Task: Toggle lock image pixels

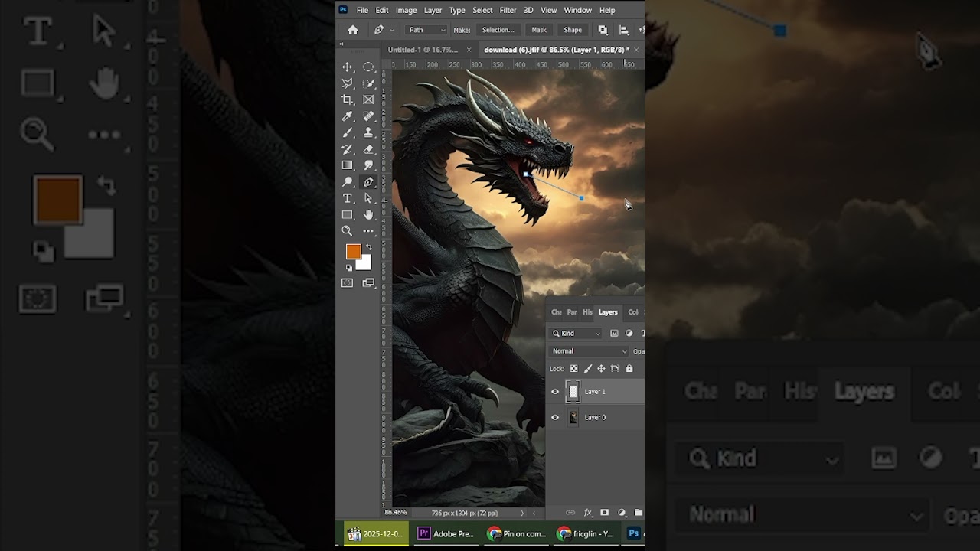Action: [587, 369]
